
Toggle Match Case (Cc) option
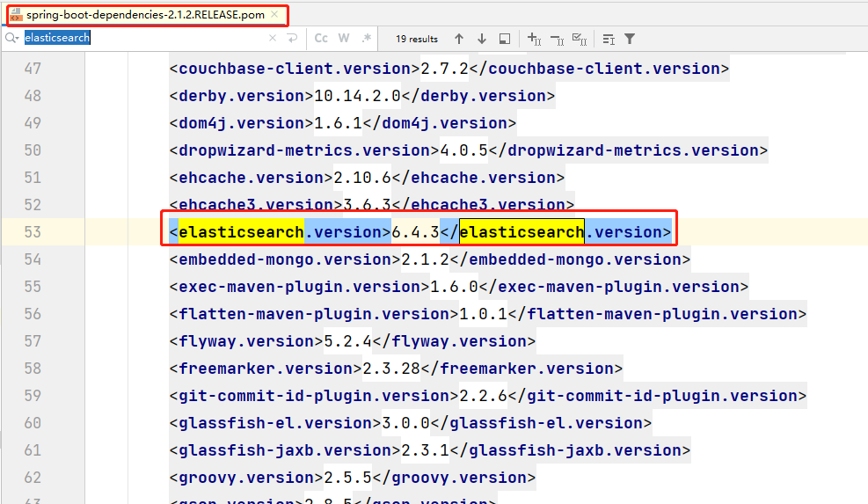coord(321,38)
